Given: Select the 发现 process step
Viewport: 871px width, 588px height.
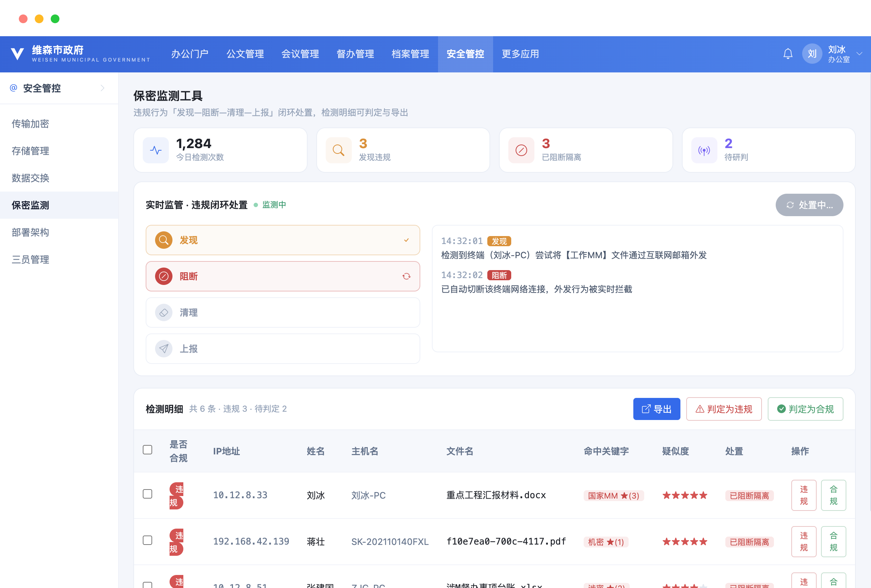Looking at the screenshot, I should point(283,240).
